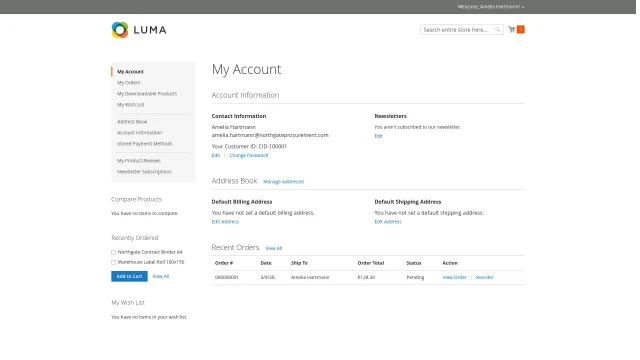Click the Order Total column header
This screenshot has width=640, height=360.
[371, 263]
